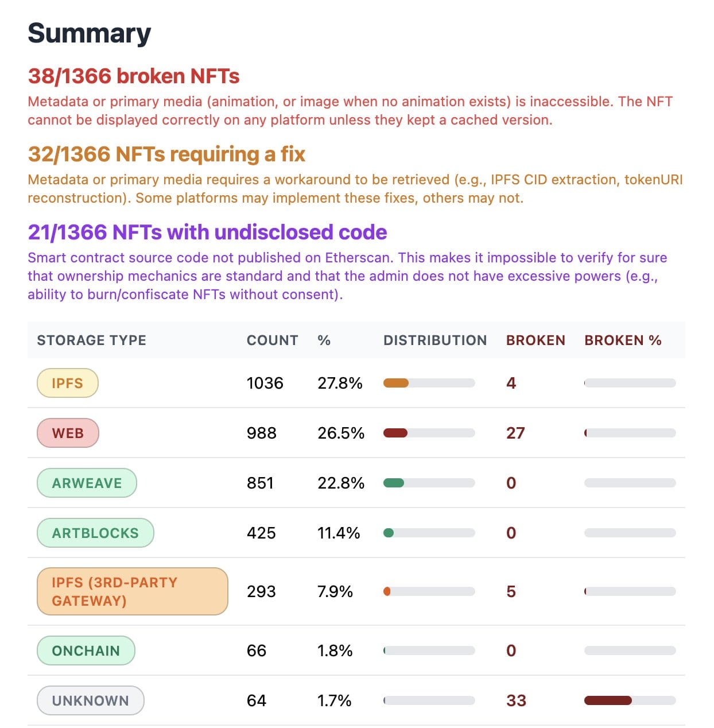Click the IPFS (3rd-party gateway) badge

coord(132,591)
